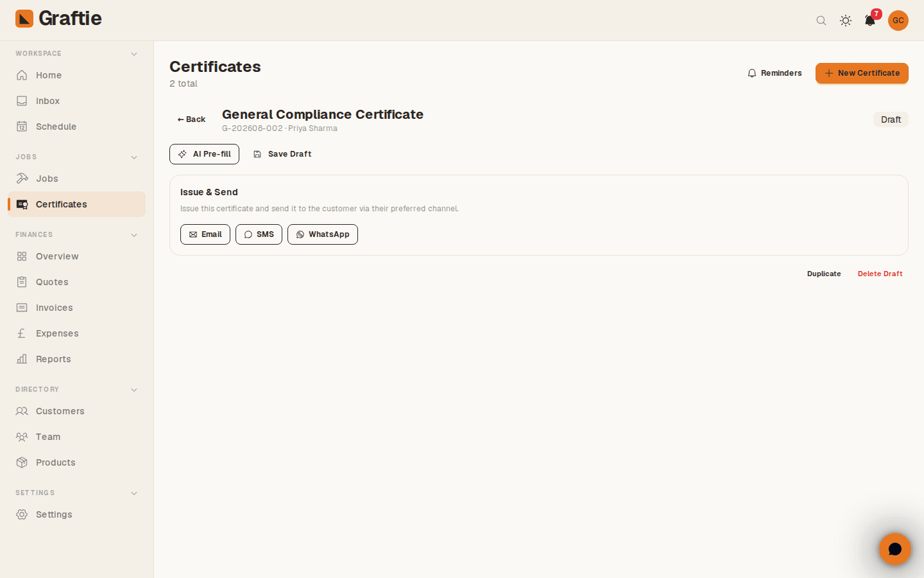Open the Customers directory
The width and height of the screenshot is (924, 578).
click(76, 411)
